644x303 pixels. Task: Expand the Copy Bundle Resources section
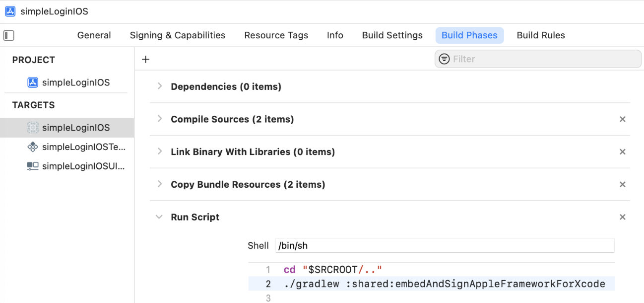coord(159,184)
